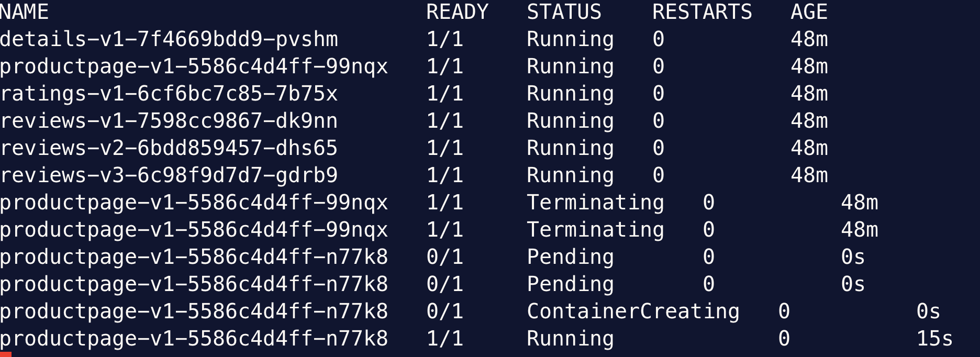Click ratings-v1-6cf6bc7c85-7b75x pod name

(x=169, y=94)
